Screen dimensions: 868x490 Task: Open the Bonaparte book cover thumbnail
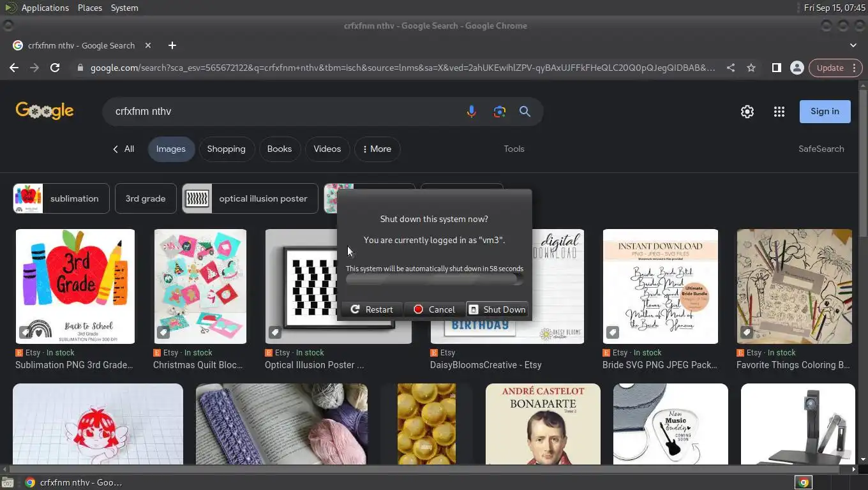[543, 424]
